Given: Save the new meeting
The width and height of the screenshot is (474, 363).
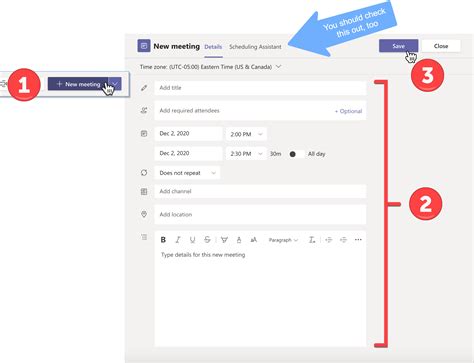Looking at the screenshot, I should pyautogui.click(x=398, y=46).
